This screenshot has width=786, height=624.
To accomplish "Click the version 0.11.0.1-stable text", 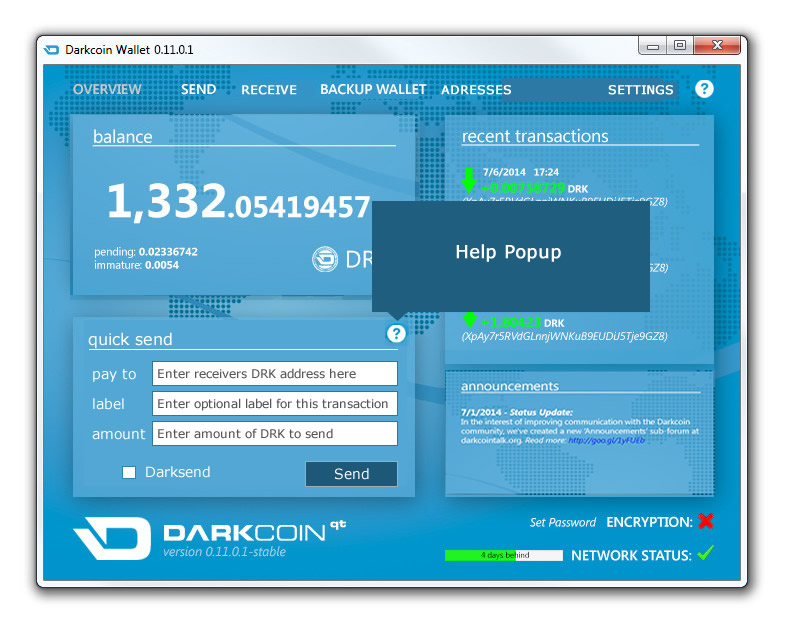I will click(225, 551).
